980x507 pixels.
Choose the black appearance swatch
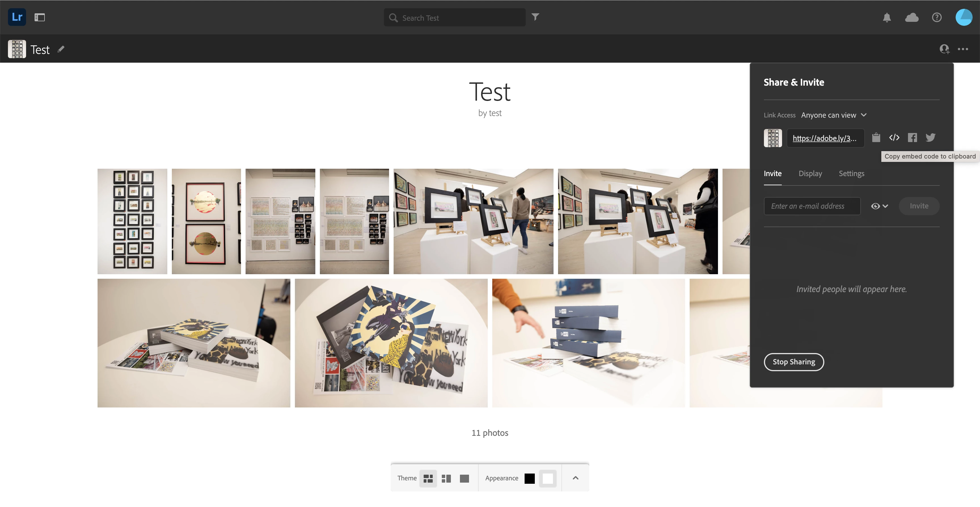coord(529,478)
